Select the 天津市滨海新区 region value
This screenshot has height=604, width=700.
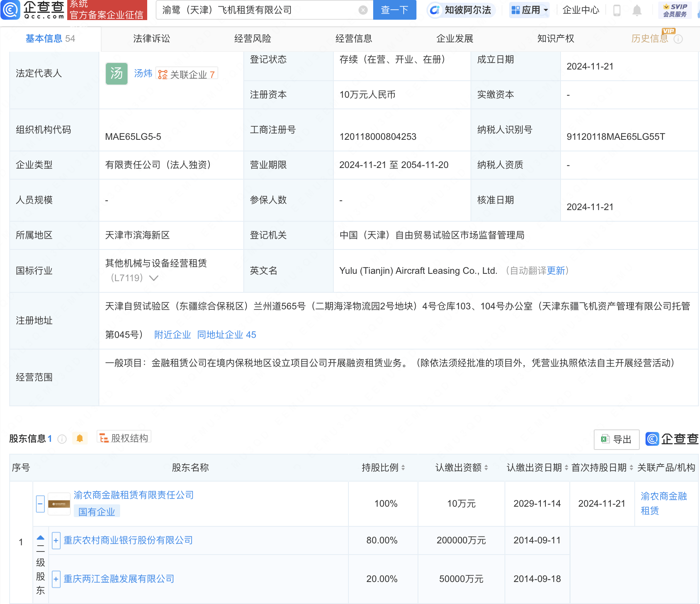click(138, 235)
